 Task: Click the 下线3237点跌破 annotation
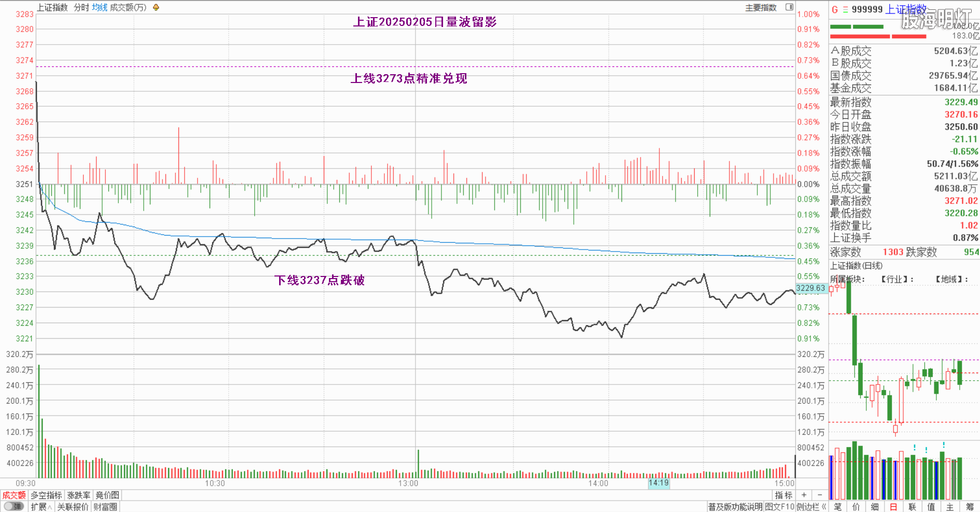(319, 280)
